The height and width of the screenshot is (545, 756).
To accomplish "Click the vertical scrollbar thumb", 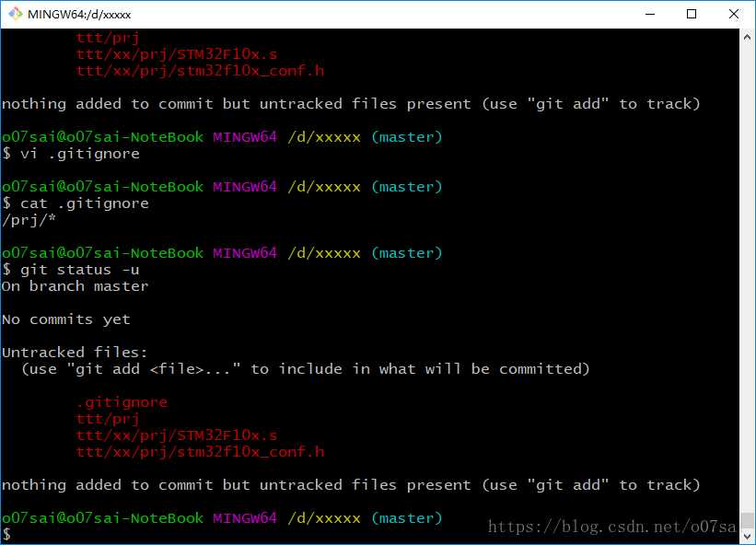I will (747, 520).
